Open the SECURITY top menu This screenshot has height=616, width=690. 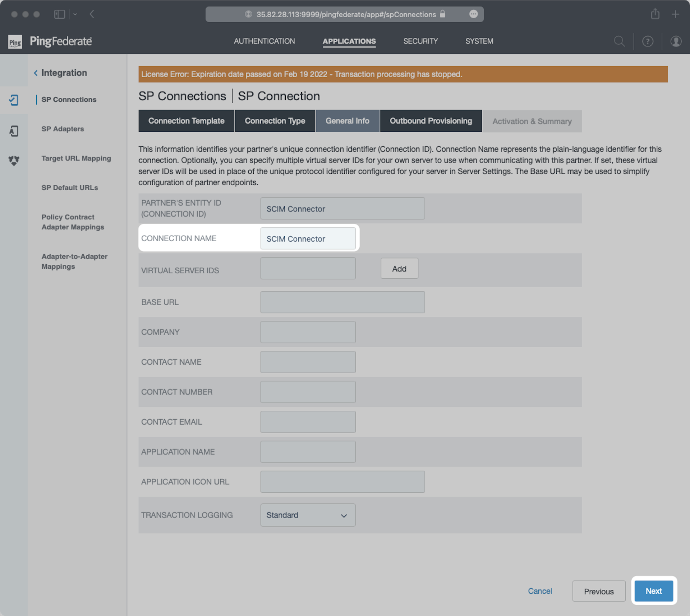[x=420, y=41]
